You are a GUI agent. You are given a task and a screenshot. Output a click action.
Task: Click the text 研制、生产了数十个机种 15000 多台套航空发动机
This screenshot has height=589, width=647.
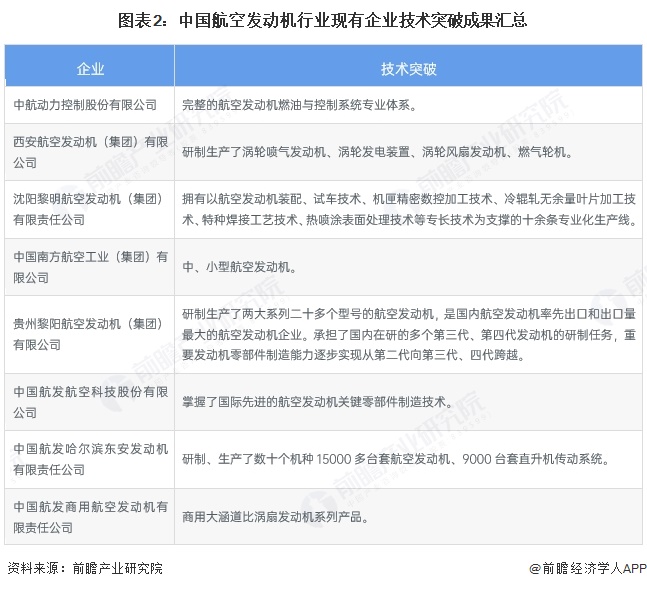click(x=316, y=459)
